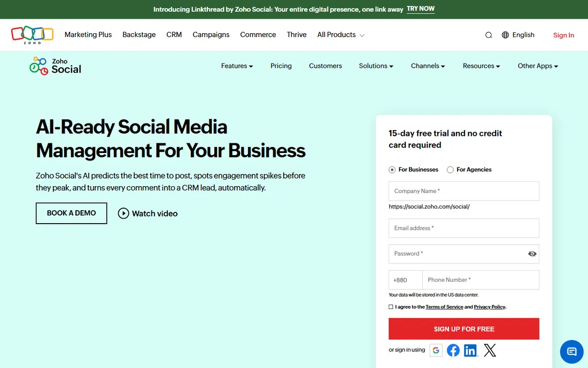588x368 pixels.
Task: Focus the Company Name field
Action: coord(464,191)
